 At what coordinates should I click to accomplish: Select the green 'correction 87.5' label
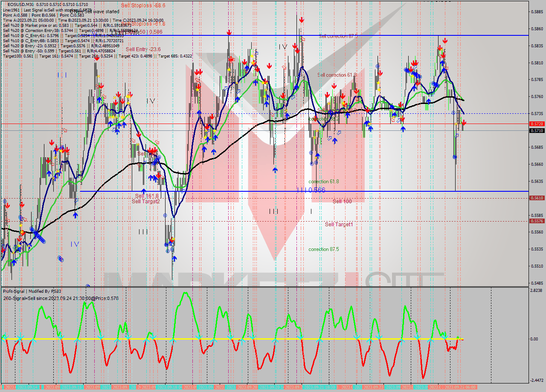pos(324,249)
